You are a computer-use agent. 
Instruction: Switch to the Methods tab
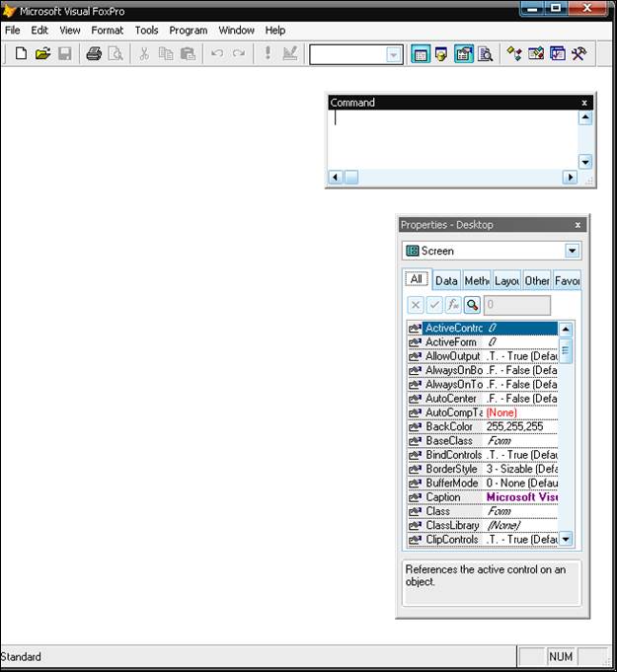(x=477, y=280)
